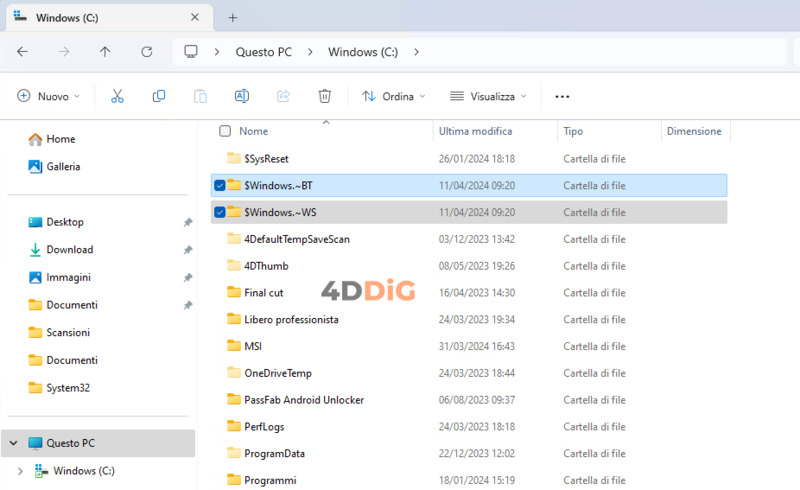The height and width of the screenshot is (490, 800).
Task: Click the Rename icon in toolbar
Action: (x=241, y=96)
